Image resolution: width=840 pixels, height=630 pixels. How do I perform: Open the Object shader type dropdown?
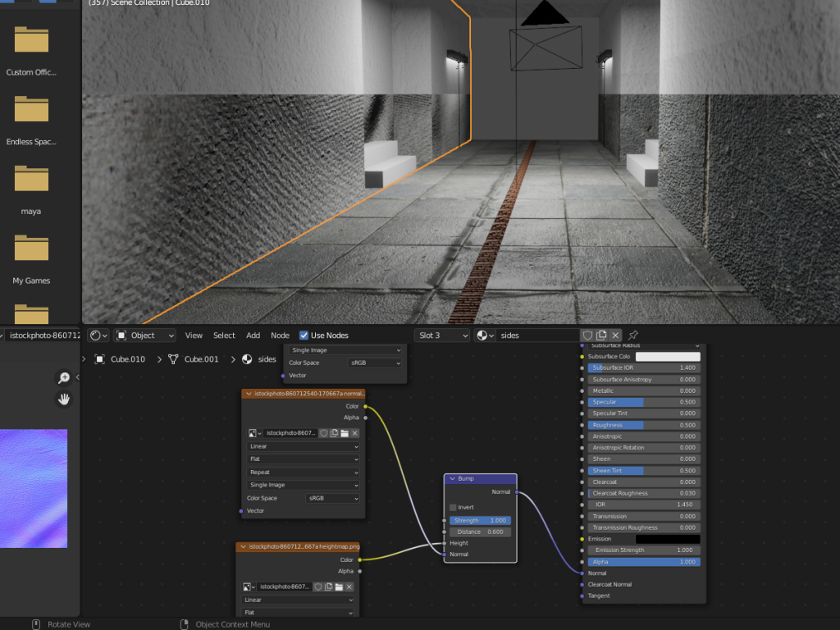pos(145,336)
